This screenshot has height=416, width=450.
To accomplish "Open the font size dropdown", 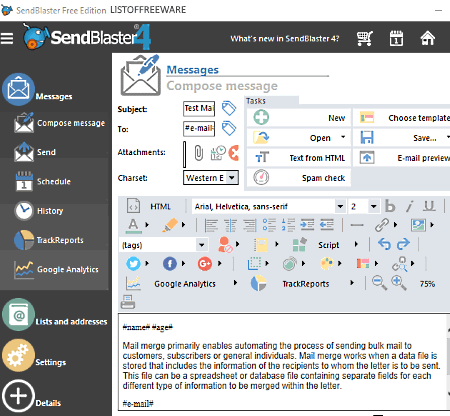I will click(x=373, y=207).
